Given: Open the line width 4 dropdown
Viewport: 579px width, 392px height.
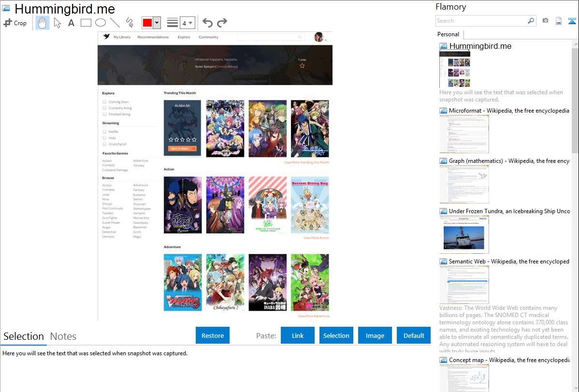Looking at the screenshot, I should click(x=188, y=23).
